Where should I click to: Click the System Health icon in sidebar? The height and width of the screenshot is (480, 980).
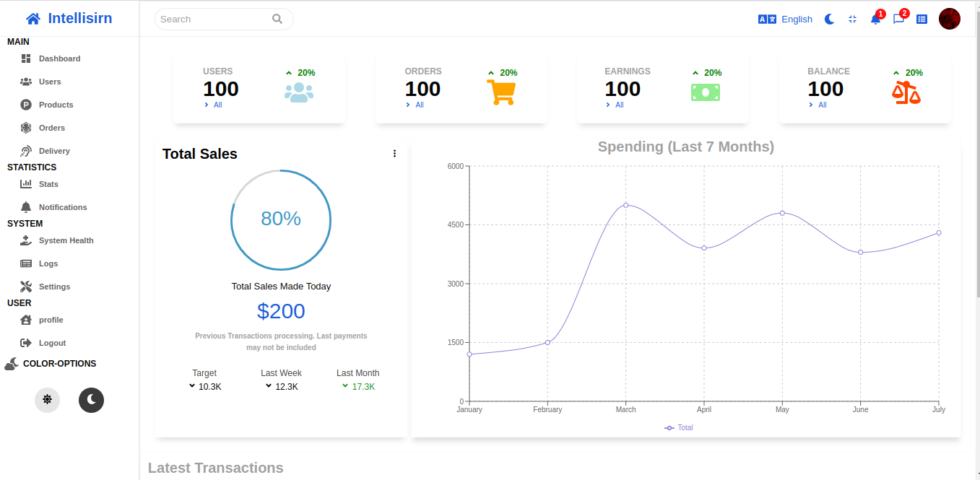26,240
